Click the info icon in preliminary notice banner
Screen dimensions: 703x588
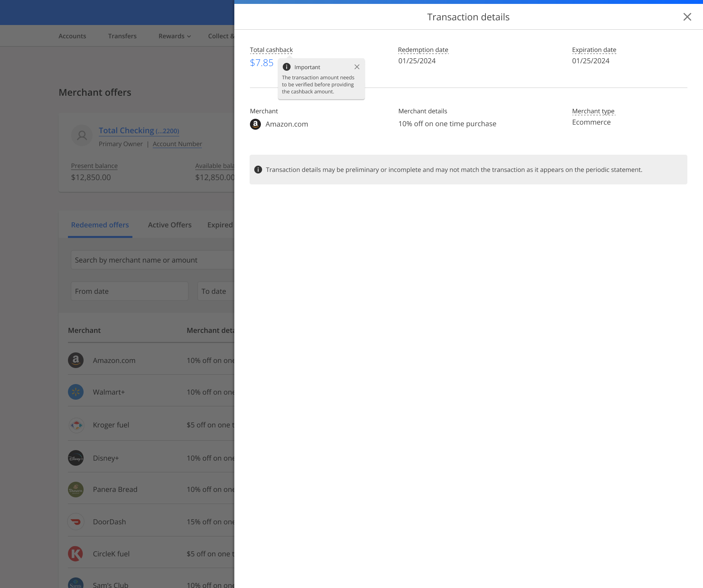tap(258, 170)
